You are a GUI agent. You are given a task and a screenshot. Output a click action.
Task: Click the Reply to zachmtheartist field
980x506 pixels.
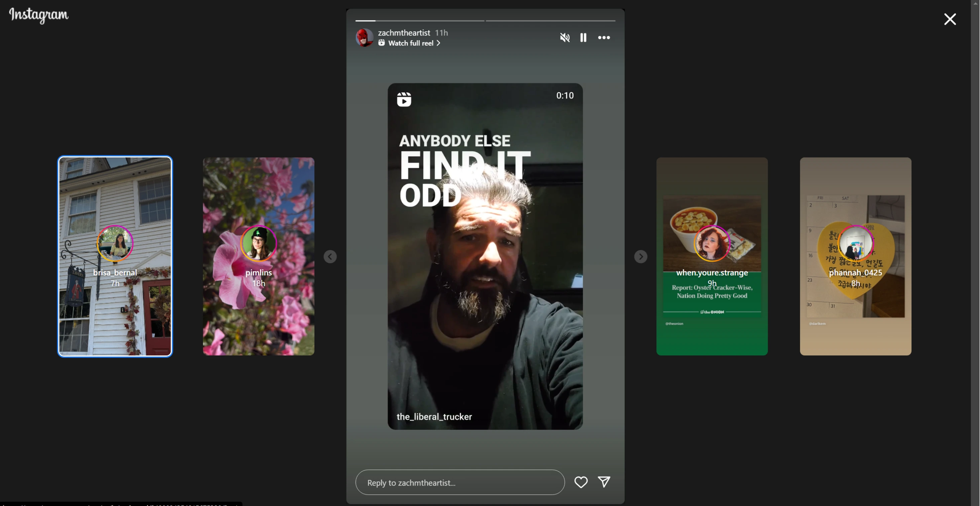coord(459,482)
